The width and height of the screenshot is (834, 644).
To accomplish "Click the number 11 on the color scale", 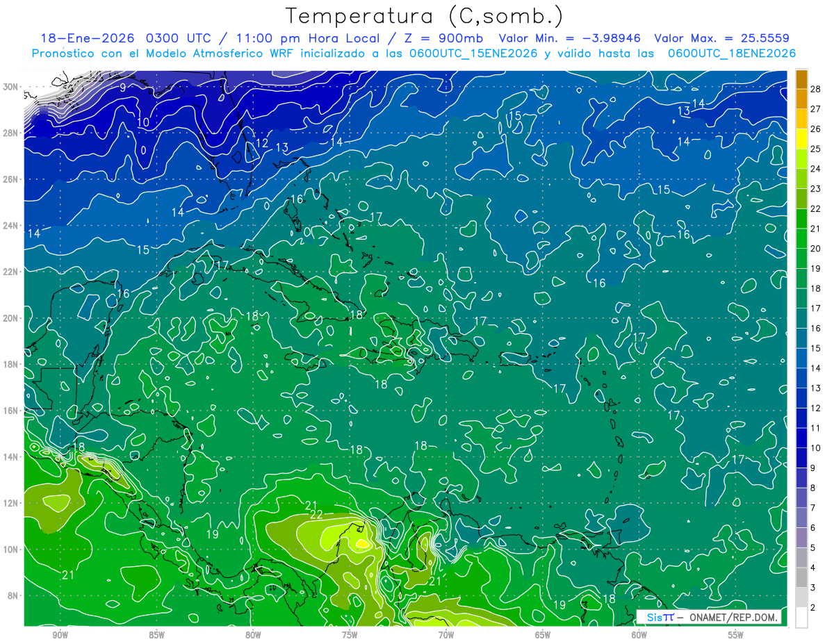I will (x=816, y=428).
